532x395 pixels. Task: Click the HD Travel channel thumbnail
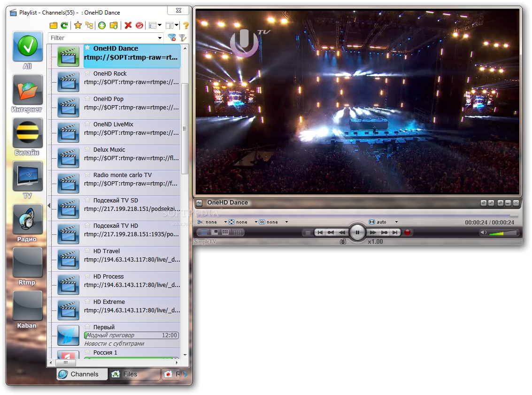(68, 259)
